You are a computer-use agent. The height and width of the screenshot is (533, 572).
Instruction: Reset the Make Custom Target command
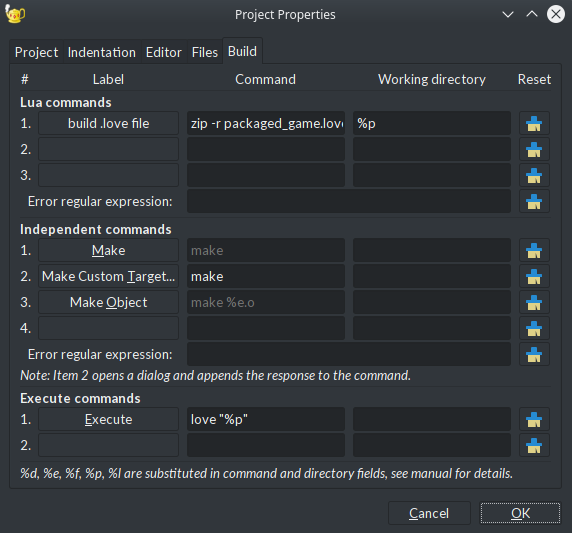(534, 276)
